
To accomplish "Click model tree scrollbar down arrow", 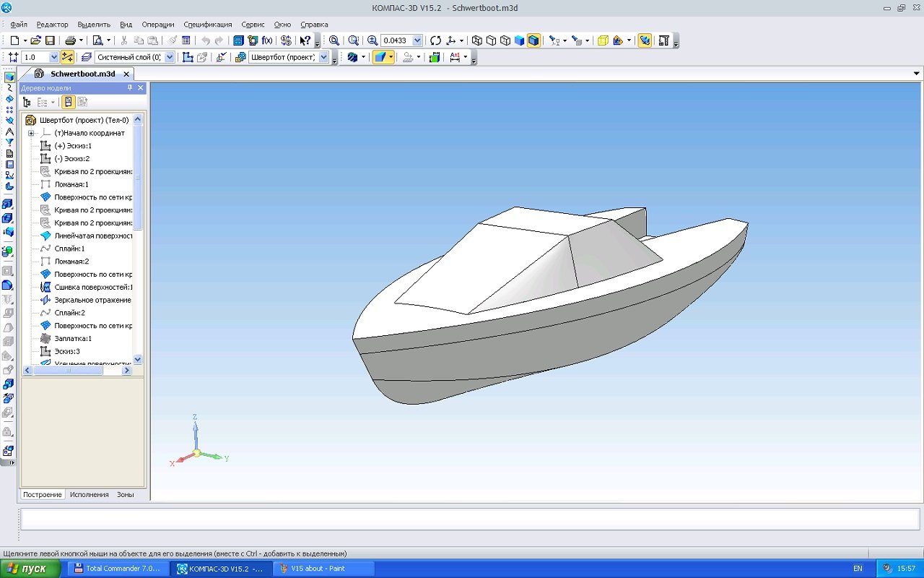I will pos(138,359).
